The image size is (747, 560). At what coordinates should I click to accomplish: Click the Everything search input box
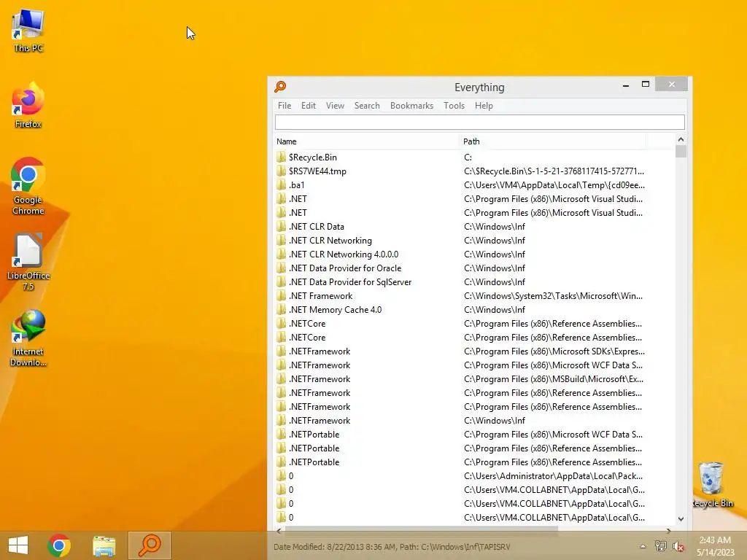[x=480, y=122]
